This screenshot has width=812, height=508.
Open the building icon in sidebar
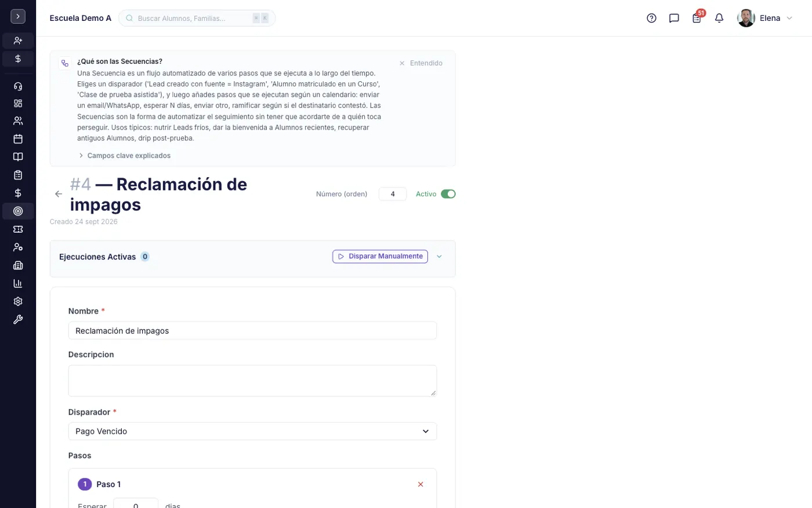tap(18, 265)
